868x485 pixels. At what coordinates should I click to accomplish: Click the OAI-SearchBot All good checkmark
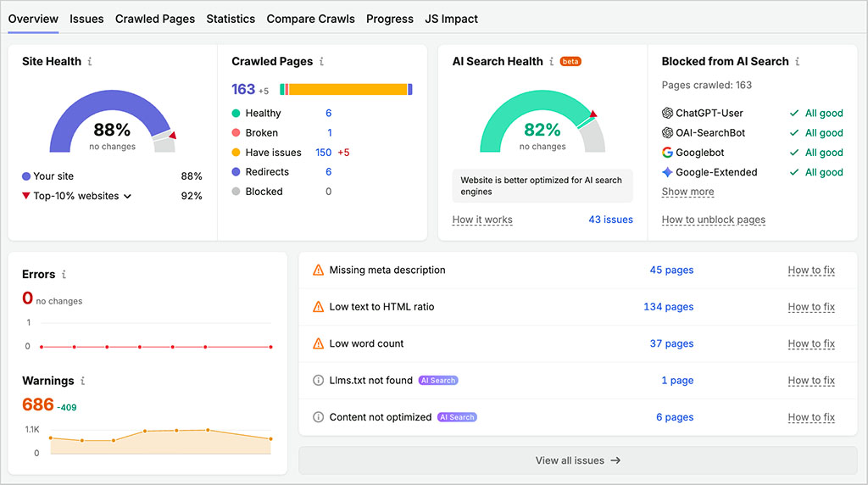(x=794, y=133)
